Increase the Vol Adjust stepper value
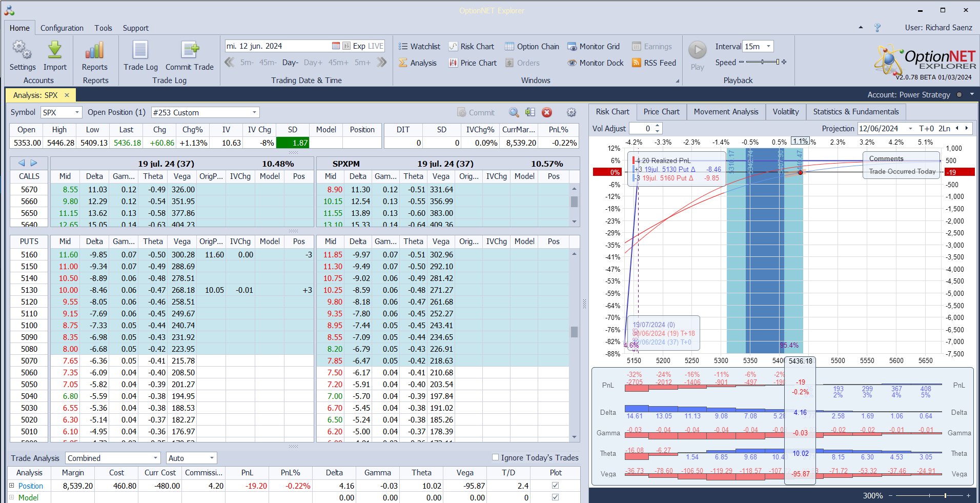 tap(658, 126)
